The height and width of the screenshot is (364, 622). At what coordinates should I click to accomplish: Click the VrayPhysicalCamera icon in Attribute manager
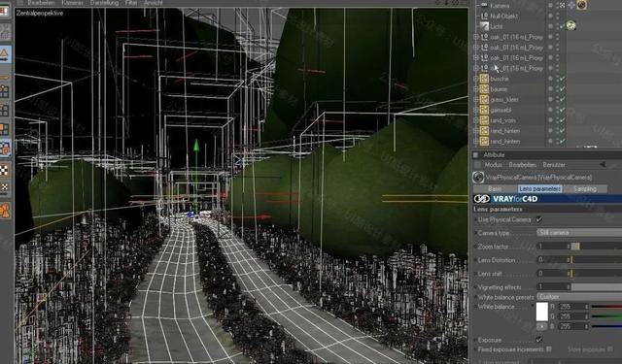[478, 177]
